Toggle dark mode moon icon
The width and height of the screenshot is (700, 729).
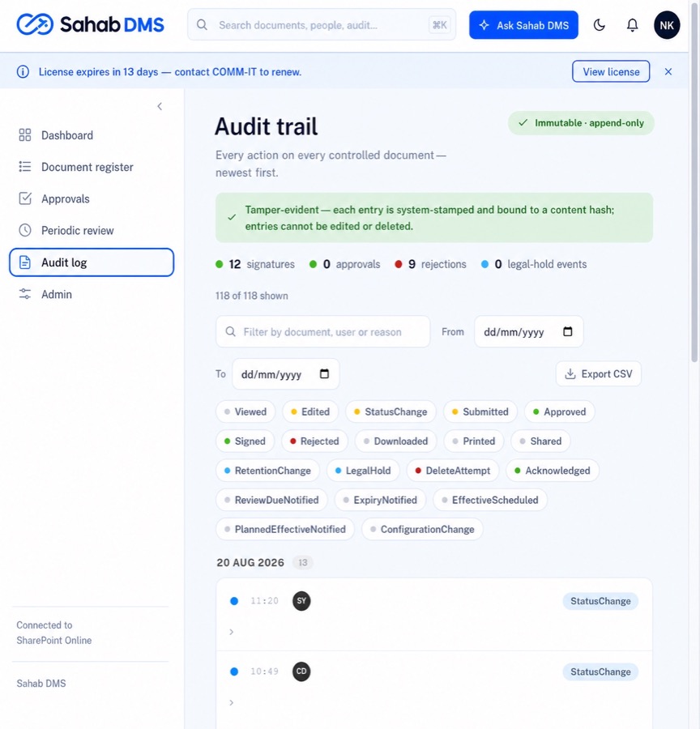[599, 25]
